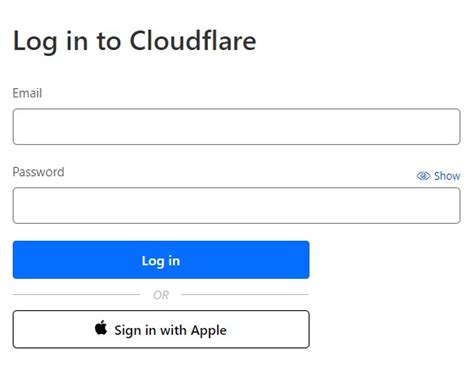474x367 pixels.
Task: Select the text box under Email
Action: (237, 127)
